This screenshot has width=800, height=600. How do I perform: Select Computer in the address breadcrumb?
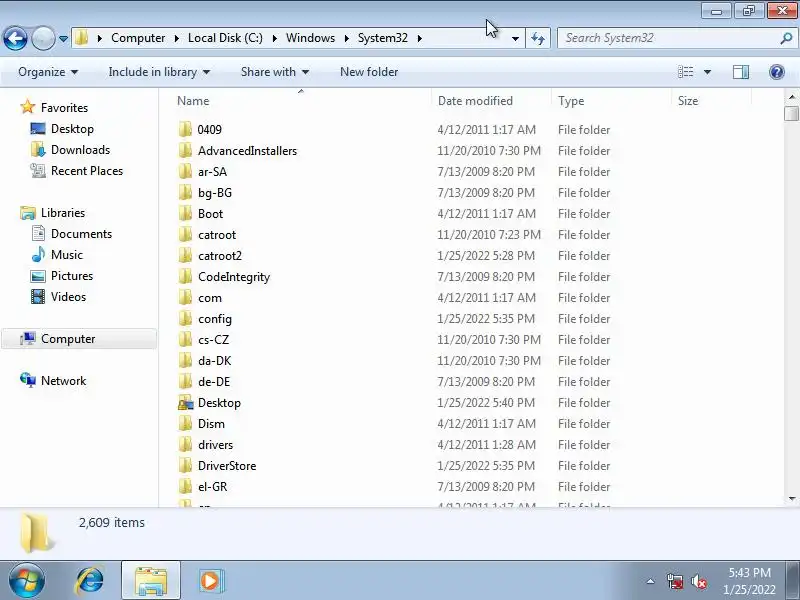pos(138,38)
